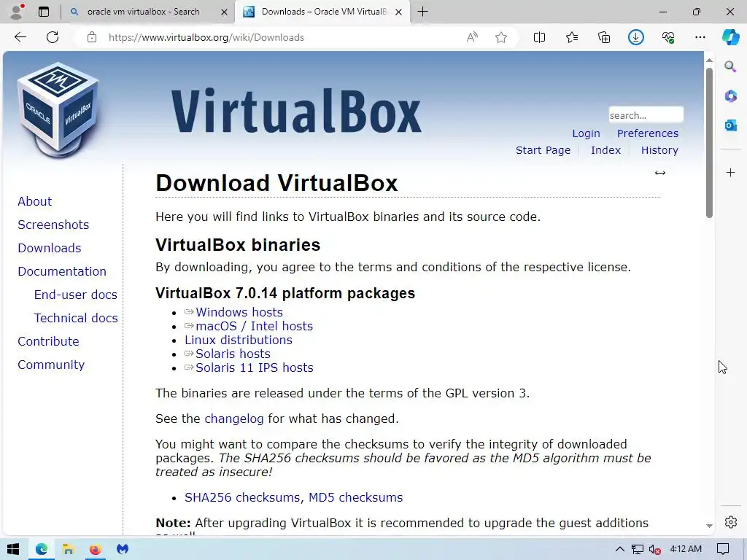The height and width of the screenshot is (560, 747).
Task: Close the Downloads VirtualBox tab
Action: pos(399,12)
